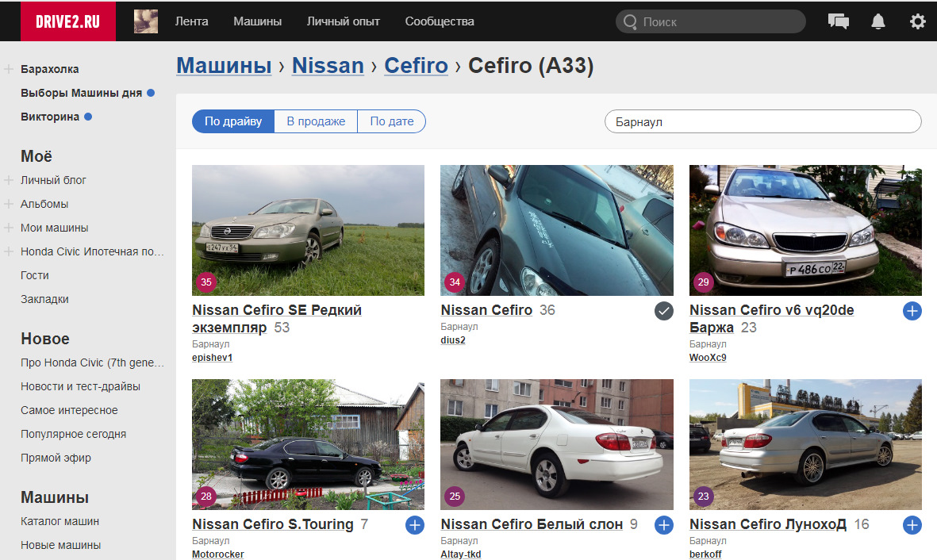Open Прямой эфир sidebar link
Image resolution: width=937 pixels, height=560 pixels.
click(56, 458)
